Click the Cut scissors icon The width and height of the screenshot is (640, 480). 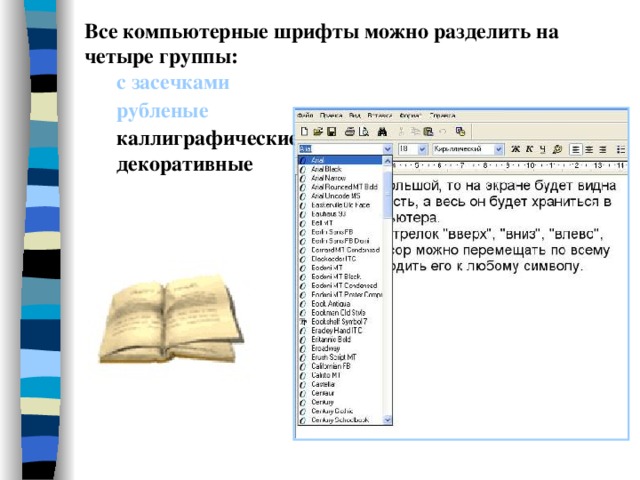click(x=401, y=131)
